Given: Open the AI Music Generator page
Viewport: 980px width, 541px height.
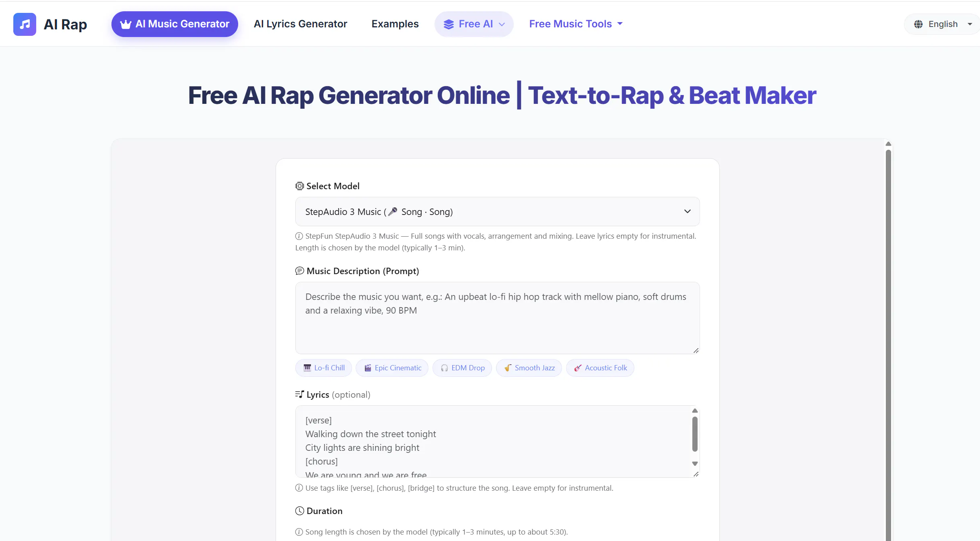Looking at the screenshot, I should click(x=175, y=24).
